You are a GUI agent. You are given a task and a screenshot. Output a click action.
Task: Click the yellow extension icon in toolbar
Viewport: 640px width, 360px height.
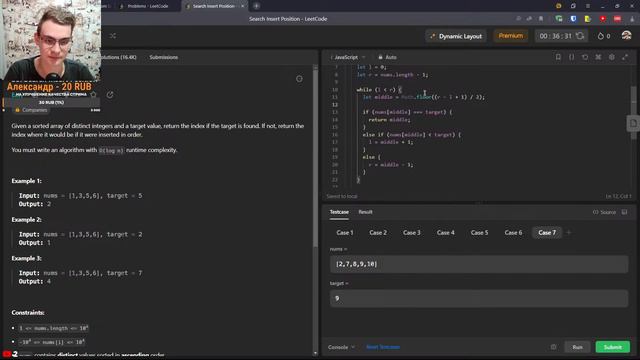coord(588,19)
